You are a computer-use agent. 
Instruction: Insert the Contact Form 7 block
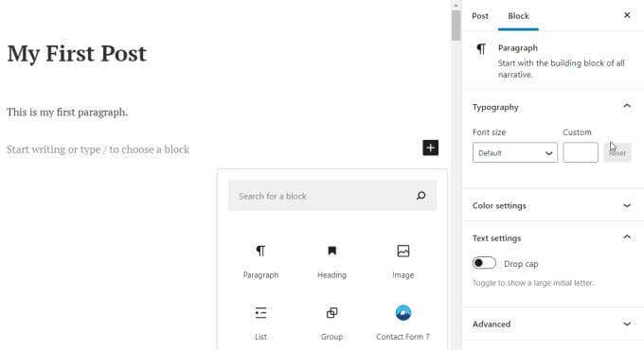402,323
